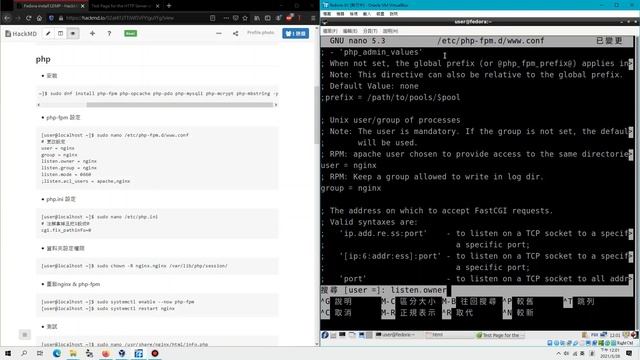Open the HackMD toolbar dash menu
Viewport: 640px width, 360px height.
219,33
